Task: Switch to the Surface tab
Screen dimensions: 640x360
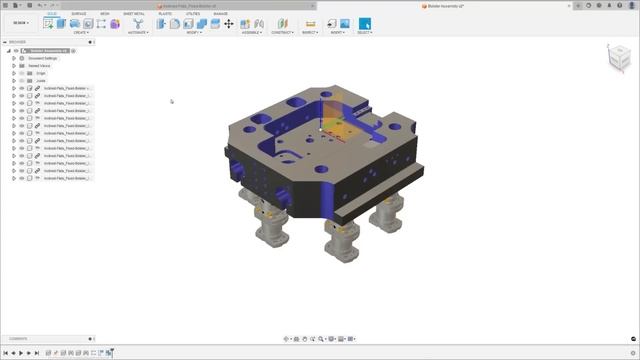Action: point(79,13)
